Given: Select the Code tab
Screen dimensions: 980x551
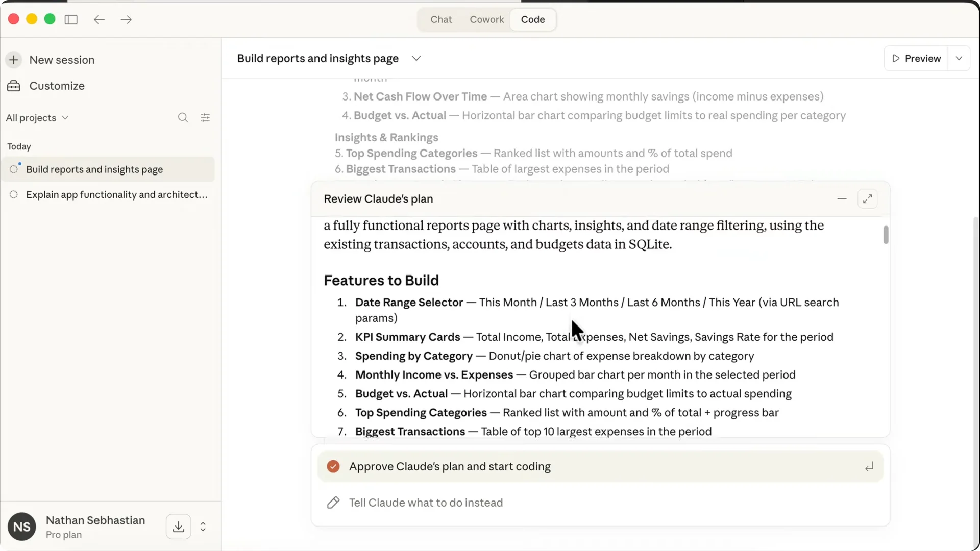Looking at the screenshot, I should [x=533, y=19].
